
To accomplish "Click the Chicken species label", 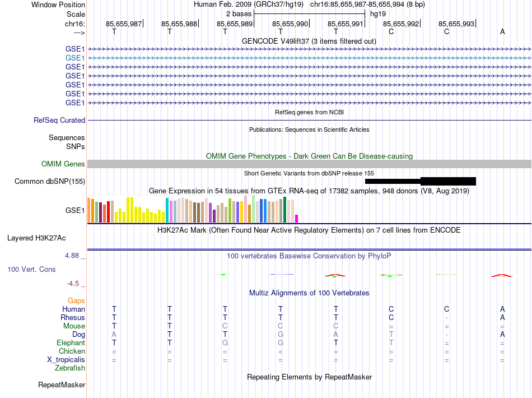I will click(72, 351).
